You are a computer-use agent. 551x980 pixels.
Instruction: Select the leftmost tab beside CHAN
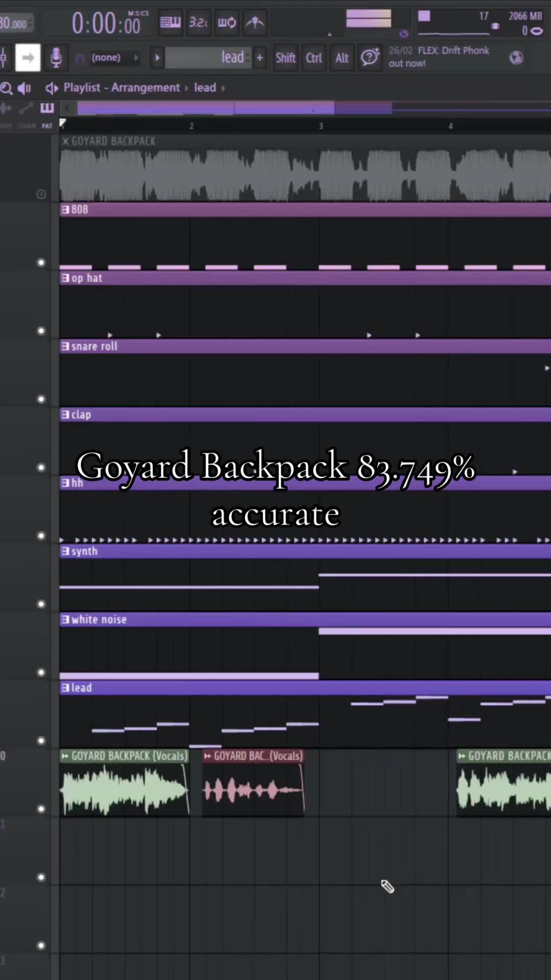(x=6, y=126)
